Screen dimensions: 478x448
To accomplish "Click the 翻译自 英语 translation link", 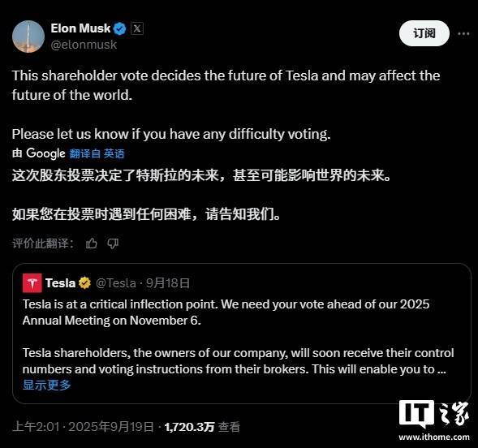I will click(97, 153).
